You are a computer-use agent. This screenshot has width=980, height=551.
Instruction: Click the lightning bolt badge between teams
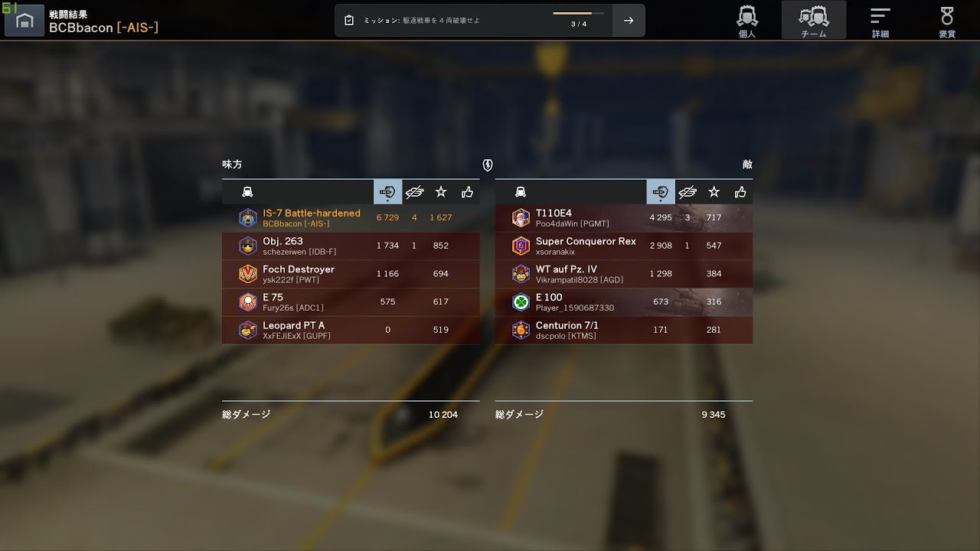(488, 165)
